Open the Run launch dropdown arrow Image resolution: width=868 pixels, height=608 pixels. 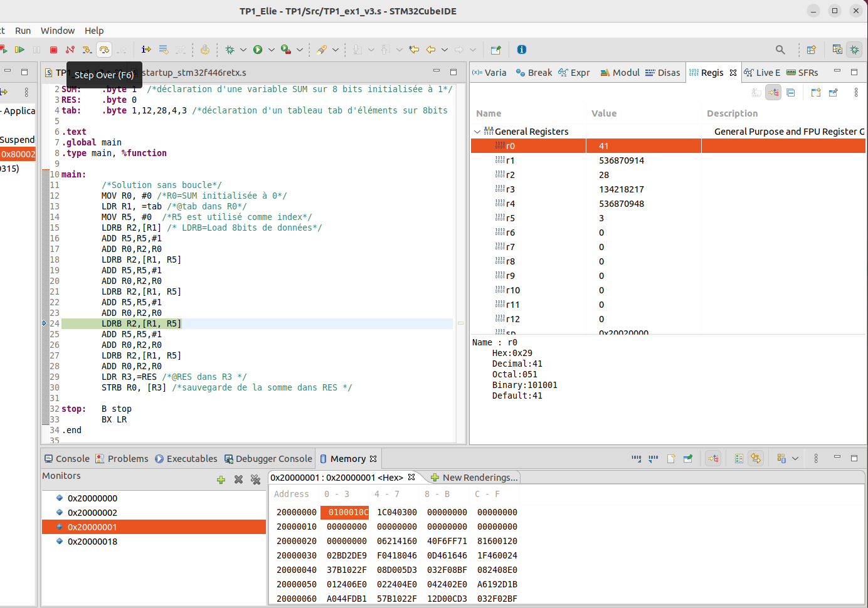[272, 50]
